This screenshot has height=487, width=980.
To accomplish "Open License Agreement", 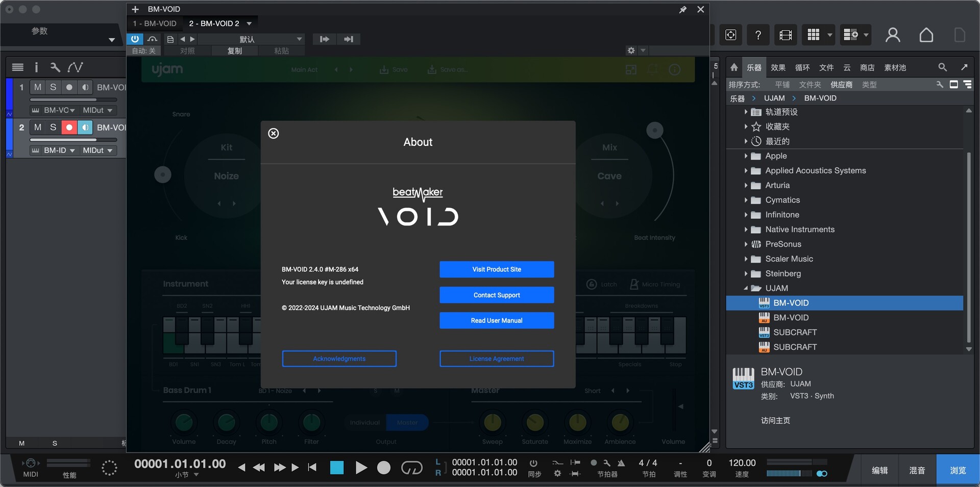I will click(497, 358).
